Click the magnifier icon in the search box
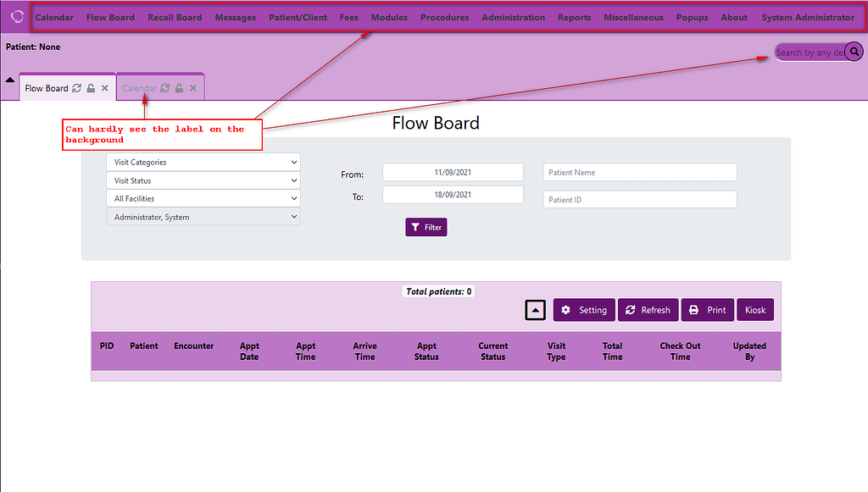Image resolution: width=868 pixels, height=492 pixels. coord(854,52)
